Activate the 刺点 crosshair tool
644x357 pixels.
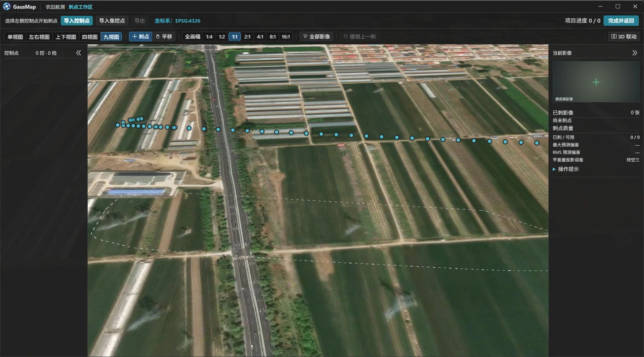coord(141,37)
